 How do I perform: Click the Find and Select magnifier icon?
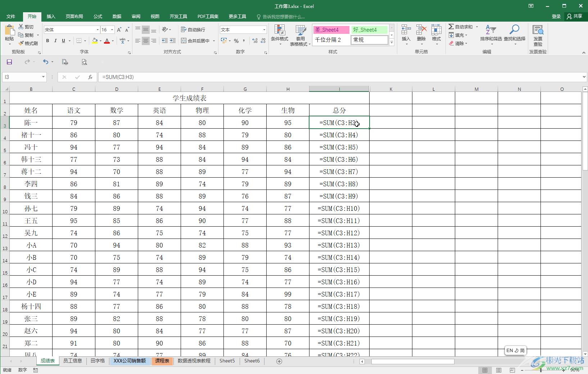click(514, 31)
